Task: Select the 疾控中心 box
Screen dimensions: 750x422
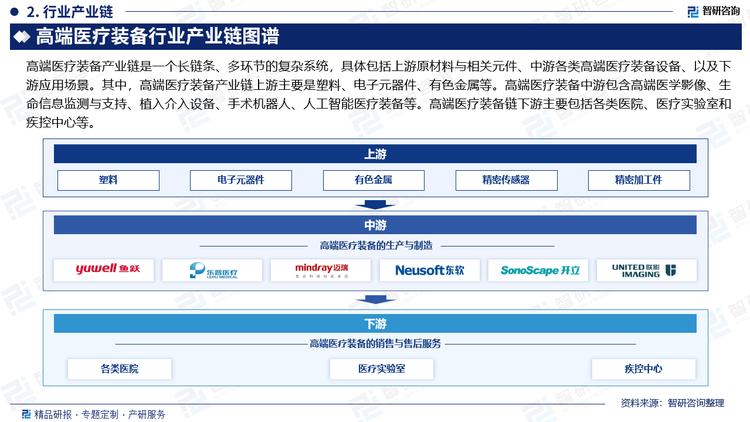Action: click(x=644, y=369)
